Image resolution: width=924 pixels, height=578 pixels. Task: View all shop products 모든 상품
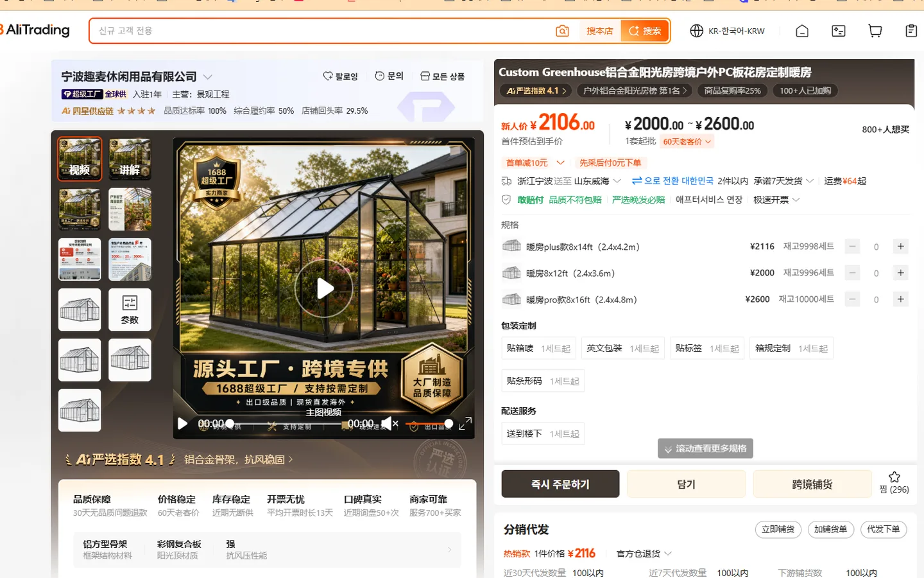[x=442, y=76]
